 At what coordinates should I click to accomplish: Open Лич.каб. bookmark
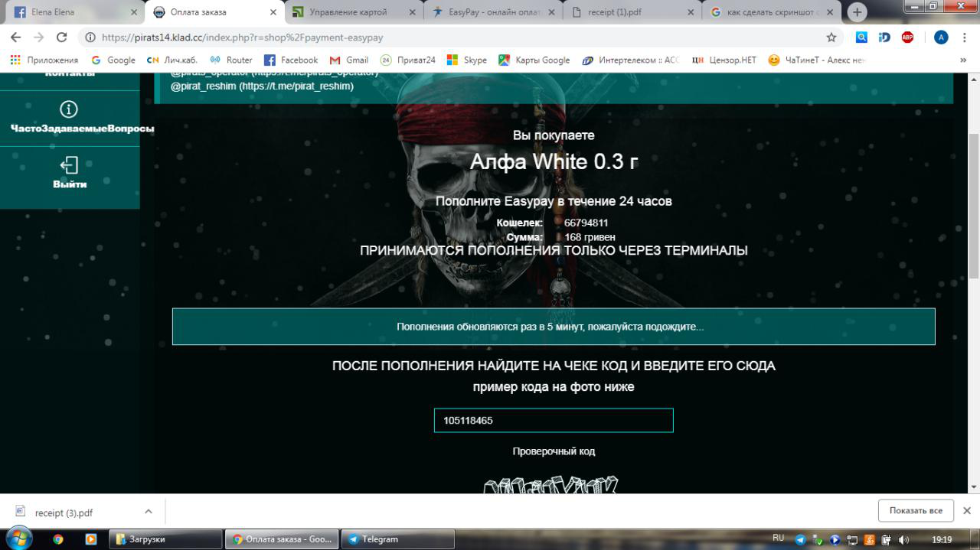pos(173,60)
